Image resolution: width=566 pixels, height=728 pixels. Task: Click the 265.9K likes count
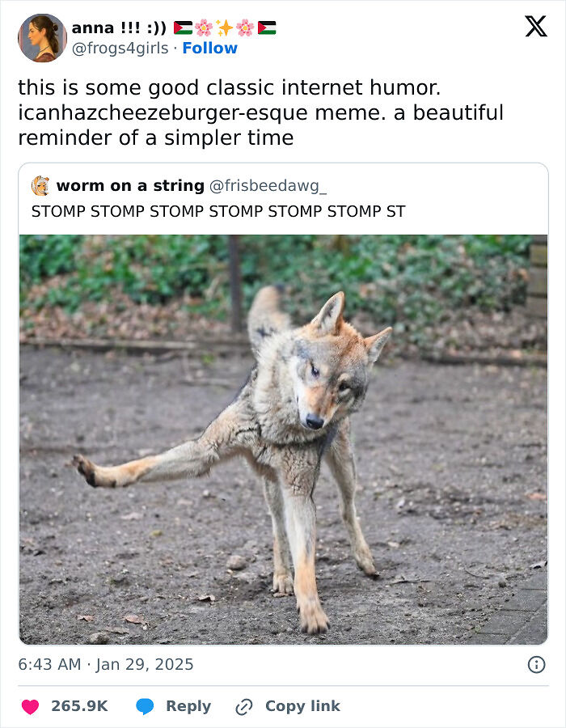coord(79,706)
